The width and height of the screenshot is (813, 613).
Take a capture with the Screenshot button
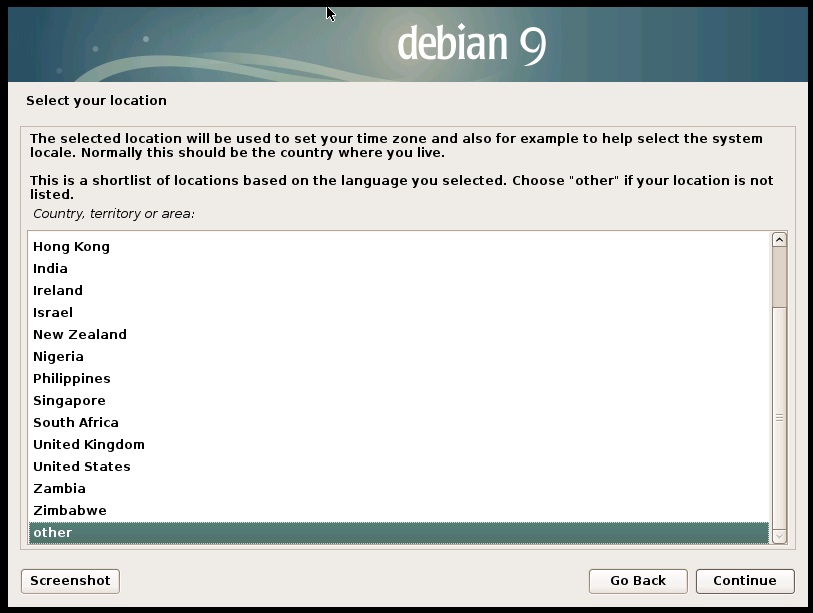(70, 581)
